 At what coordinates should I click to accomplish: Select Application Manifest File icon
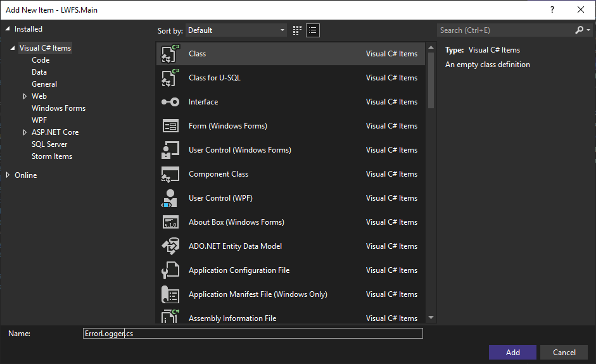tap(170, 294)
